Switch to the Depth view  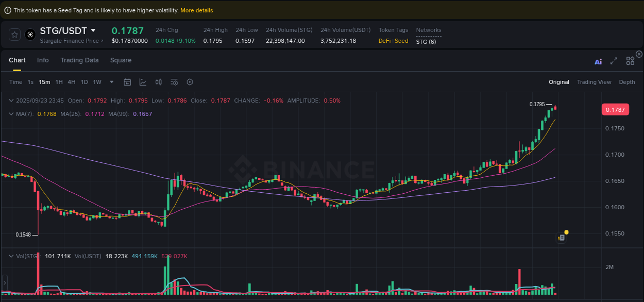pos(626,82)
